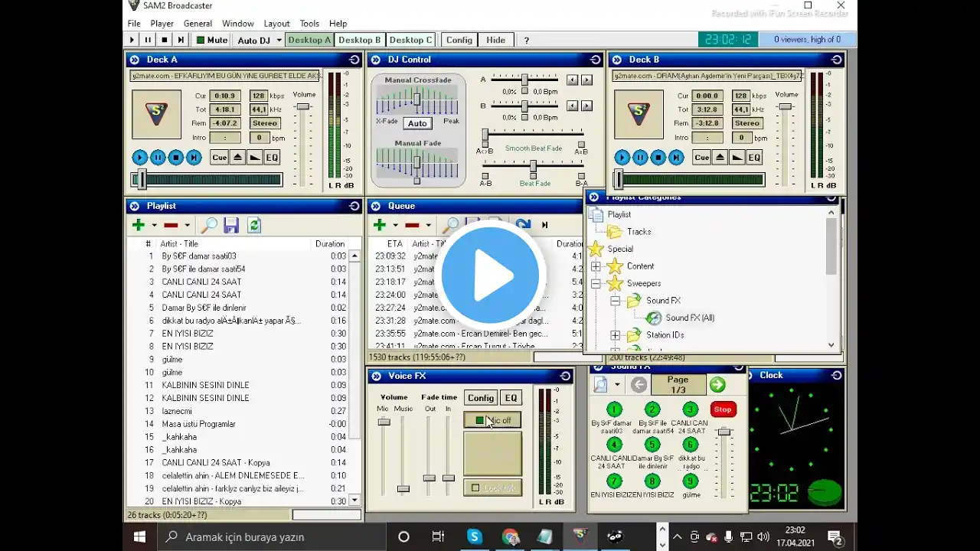Go to the next Sound FX page
This screenshot has height=551, width=980.
click(x=717, y=385)
